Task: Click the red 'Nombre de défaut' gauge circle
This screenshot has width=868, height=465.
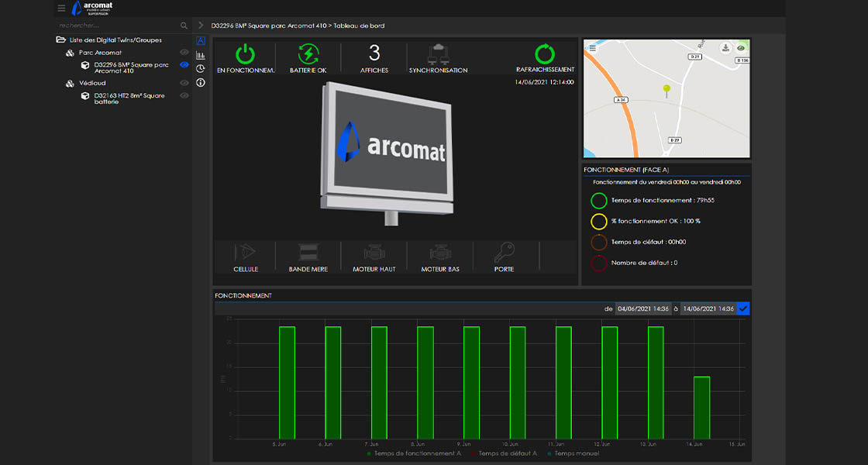Action: point(599,263)
